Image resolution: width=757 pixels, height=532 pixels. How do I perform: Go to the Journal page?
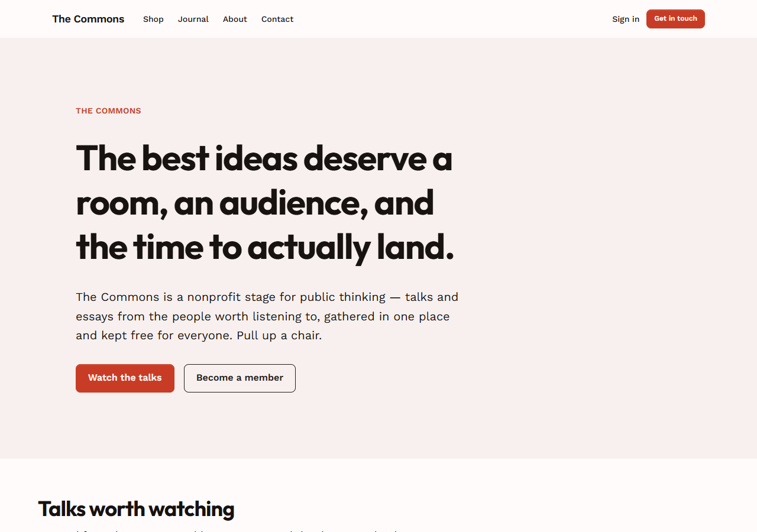coord(193,19)
